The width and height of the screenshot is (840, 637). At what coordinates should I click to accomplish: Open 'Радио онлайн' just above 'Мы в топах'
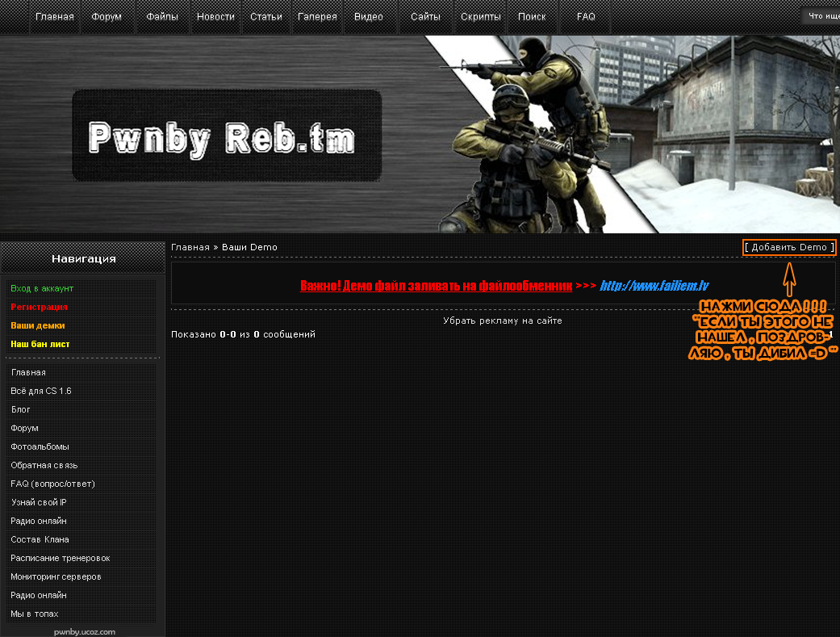pos(39,595)
